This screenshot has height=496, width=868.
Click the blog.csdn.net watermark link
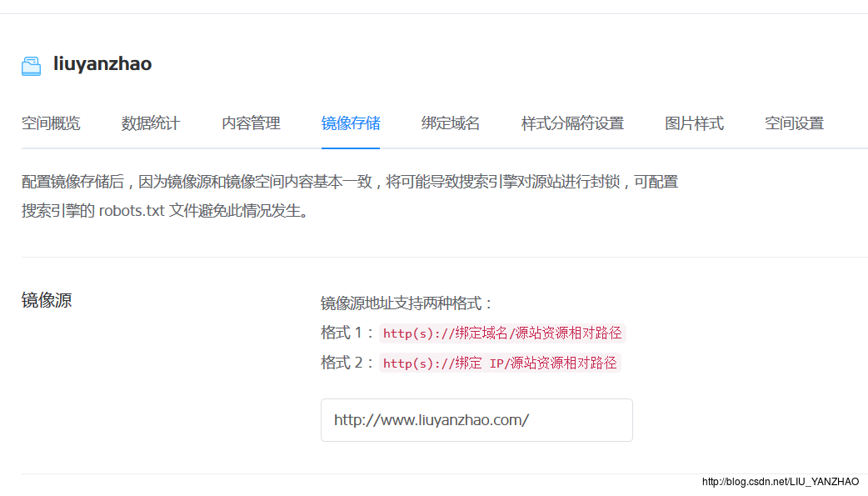click(780, 482)
